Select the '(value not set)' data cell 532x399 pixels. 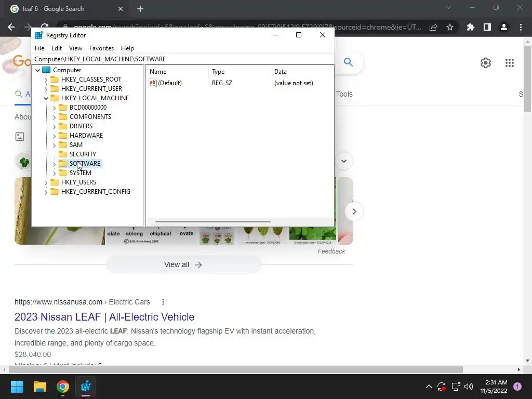tap(294, 83)
